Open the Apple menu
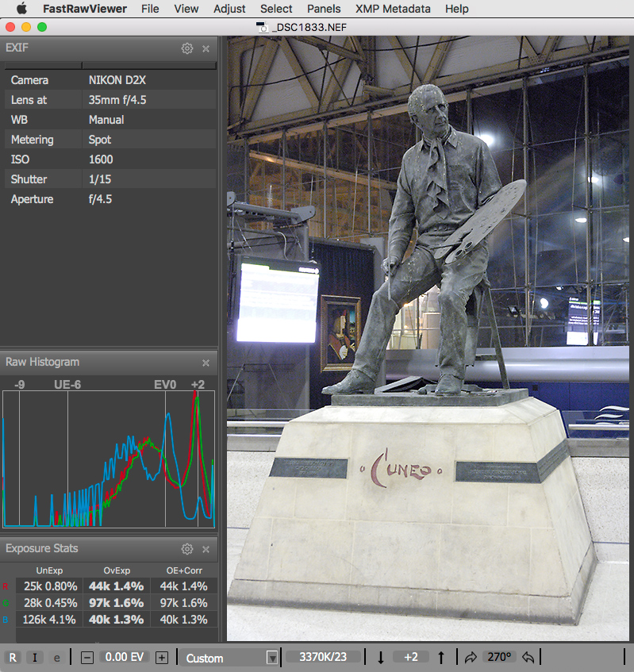 click(21, 9)
